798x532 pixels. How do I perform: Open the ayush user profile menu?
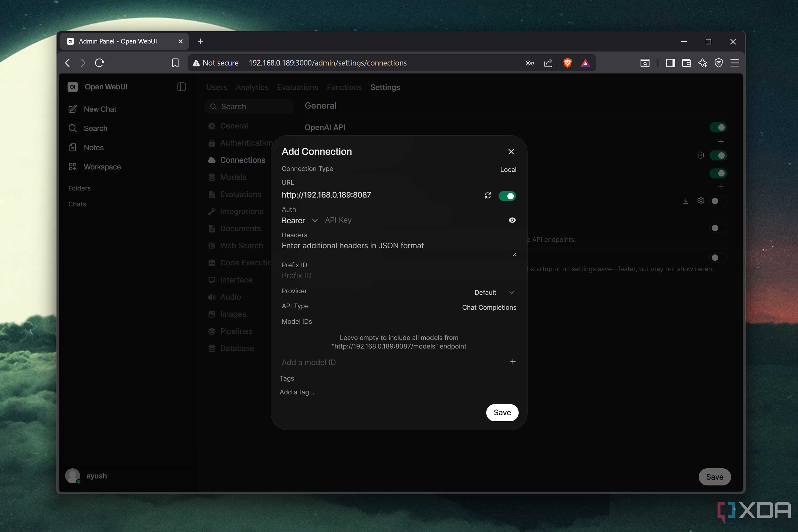click(86, 476)
